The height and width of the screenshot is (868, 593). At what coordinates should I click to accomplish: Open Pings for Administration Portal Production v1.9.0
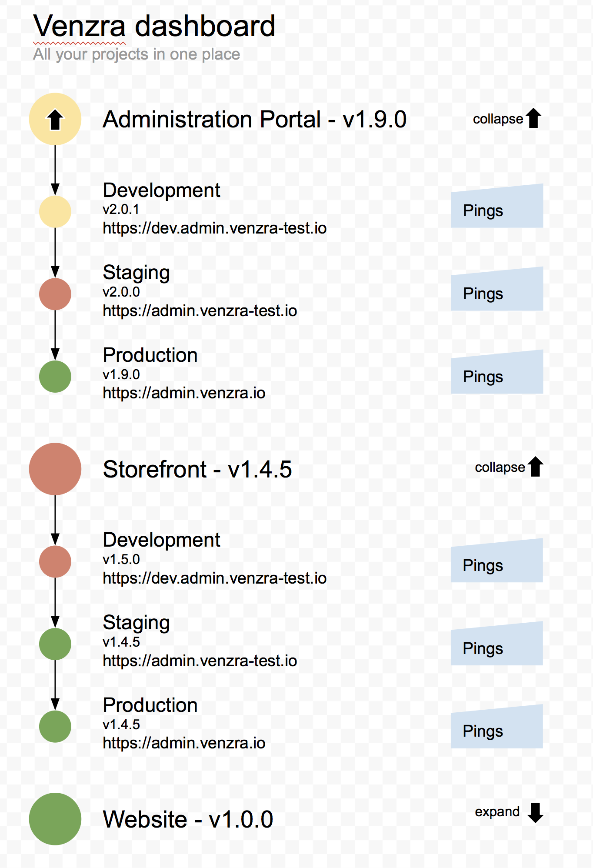(497, 372)
